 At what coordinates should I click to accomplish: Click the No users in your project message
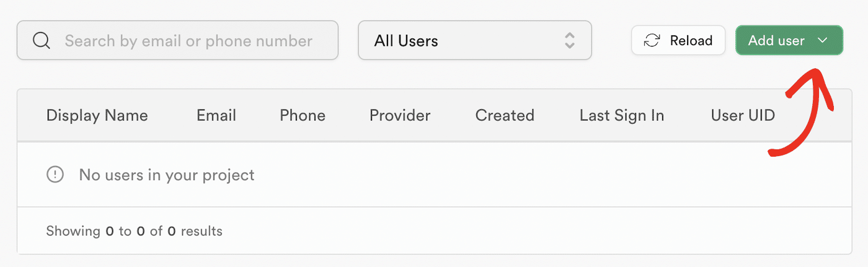(167, 175)
